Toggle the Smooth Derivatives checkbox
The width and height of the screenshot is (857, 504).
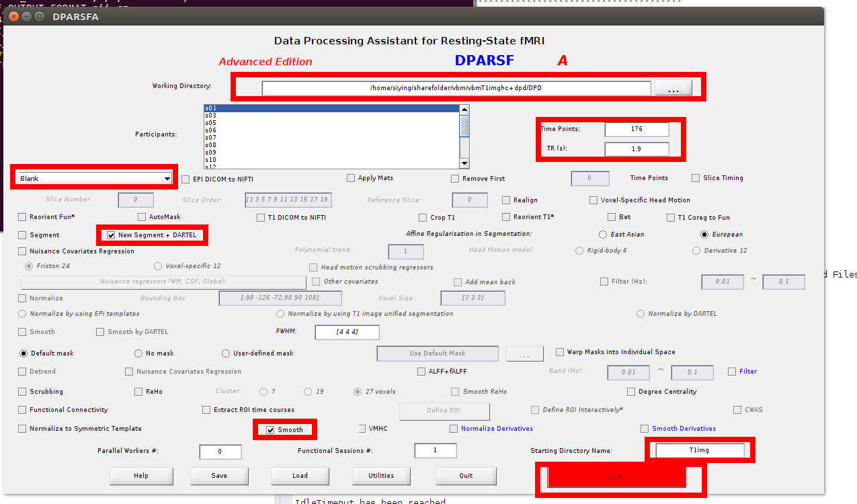[645, 429]
